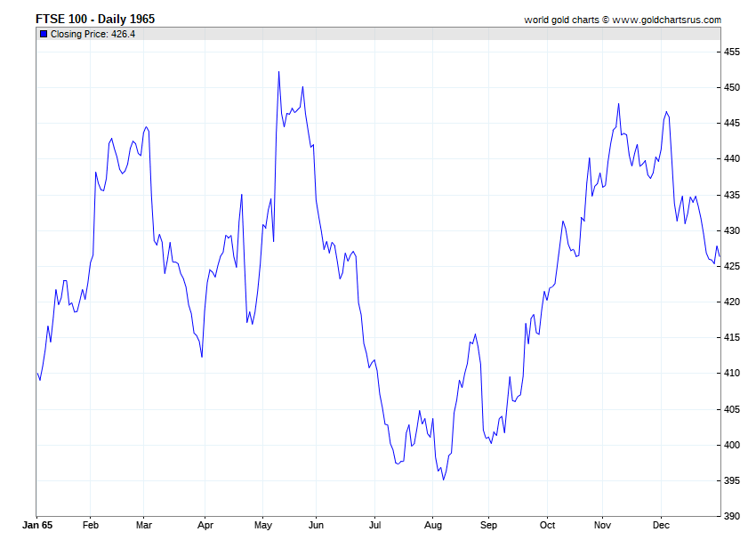Click the 'Sep' x-axis label
This screenshot has height=548, width=756.
click(488, 525)
